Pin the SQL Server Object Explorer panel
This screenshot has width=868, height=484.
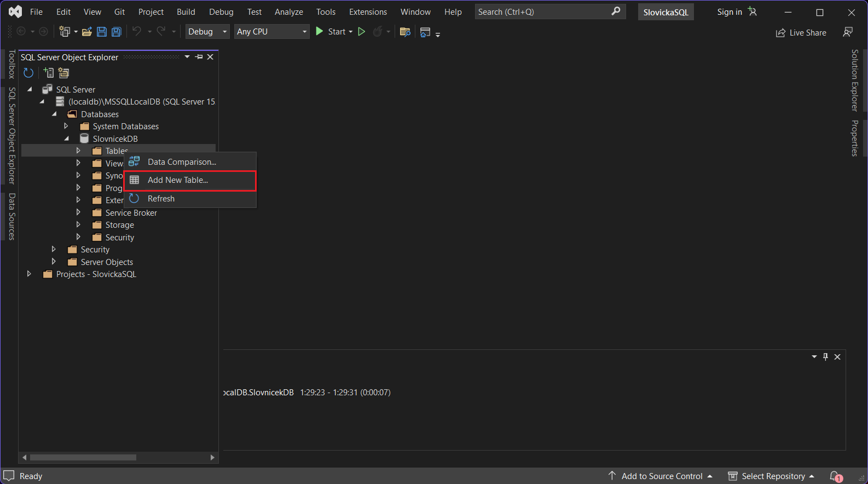(199, 57)
